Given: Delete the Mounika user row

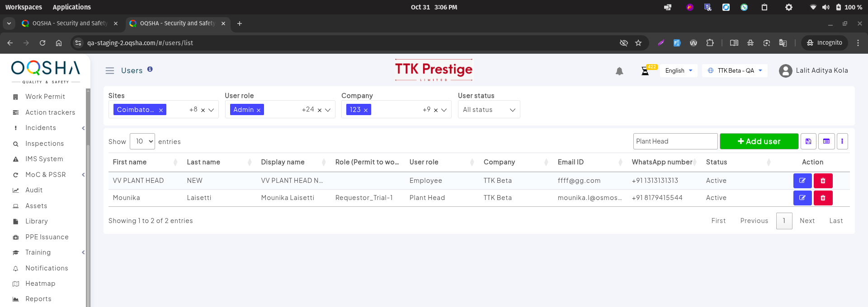Looking at the screenshot, I should pyautogui.click(x=823, y=198).
